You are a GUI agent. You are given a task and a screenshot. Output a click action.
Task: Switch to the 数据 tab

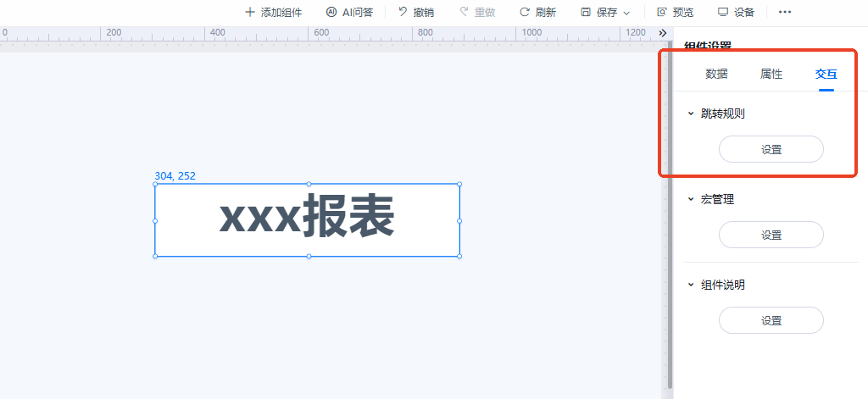tap(716, 75)
